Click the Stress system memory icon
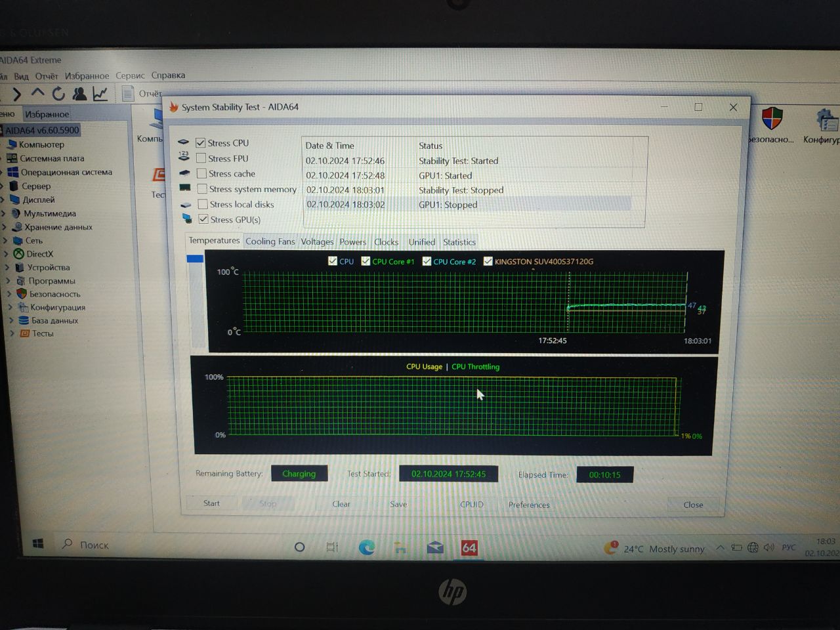Image resolution: width=840 pixels, height=630 pixels. click(x=185, y=188)
